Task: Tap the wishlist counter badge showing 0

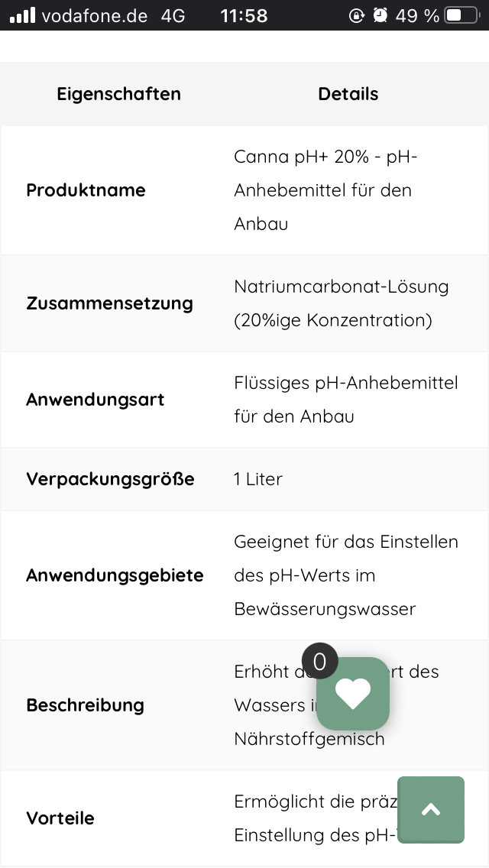Action: click(319, 662)
